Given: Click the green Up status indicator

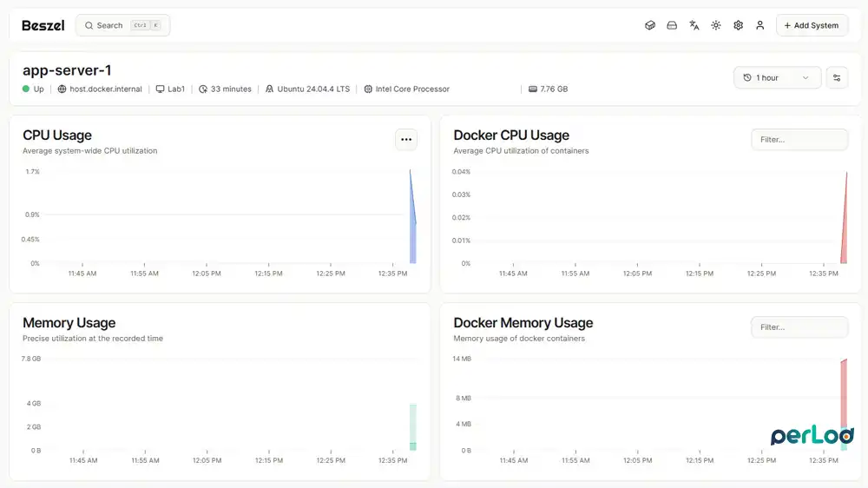Looking at the screenshot, I should coord(26,89).
